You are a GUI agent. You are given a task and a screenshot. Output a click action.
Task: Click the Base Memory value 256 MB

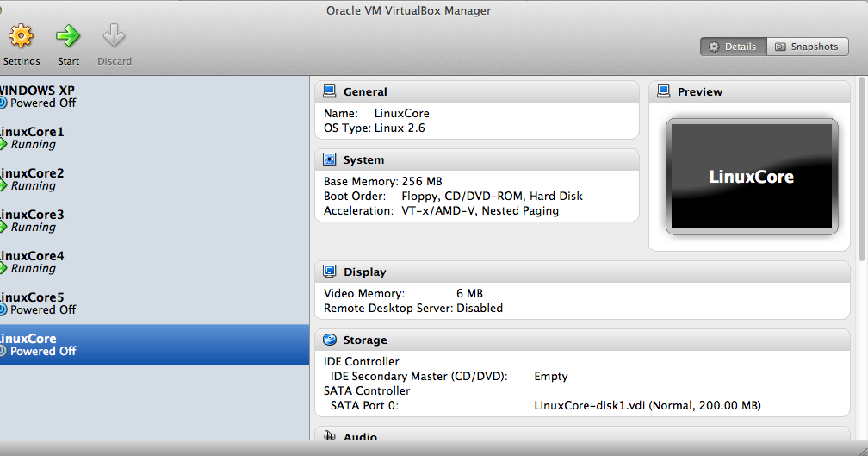(422, 181)
